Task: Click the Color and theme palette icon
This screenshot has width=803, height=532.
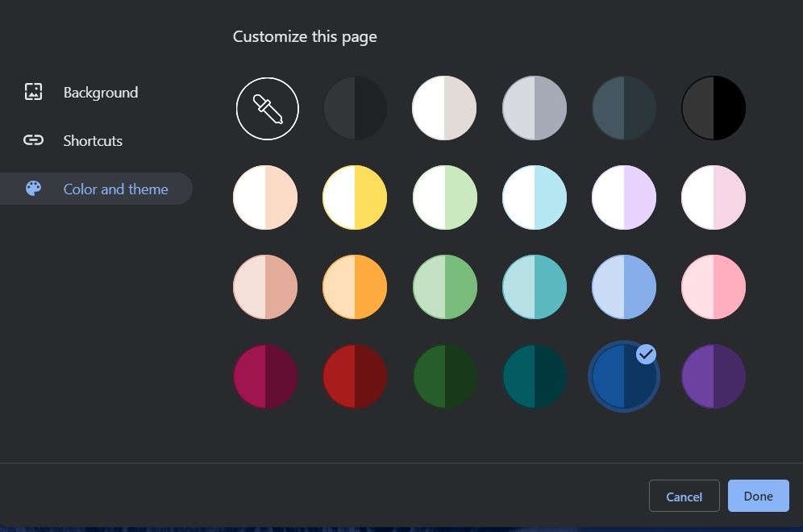Action: (33, 189)
